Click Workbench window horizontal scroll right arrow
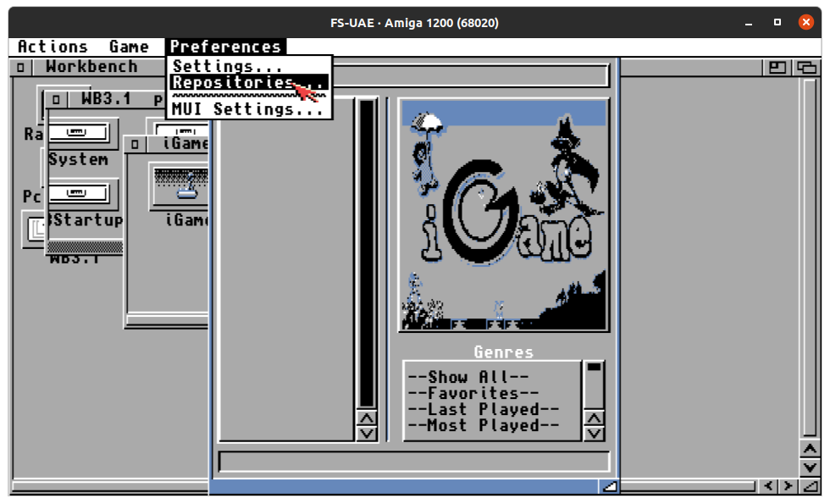This screenshot has height=504, width=830. [x=788, y=485]
